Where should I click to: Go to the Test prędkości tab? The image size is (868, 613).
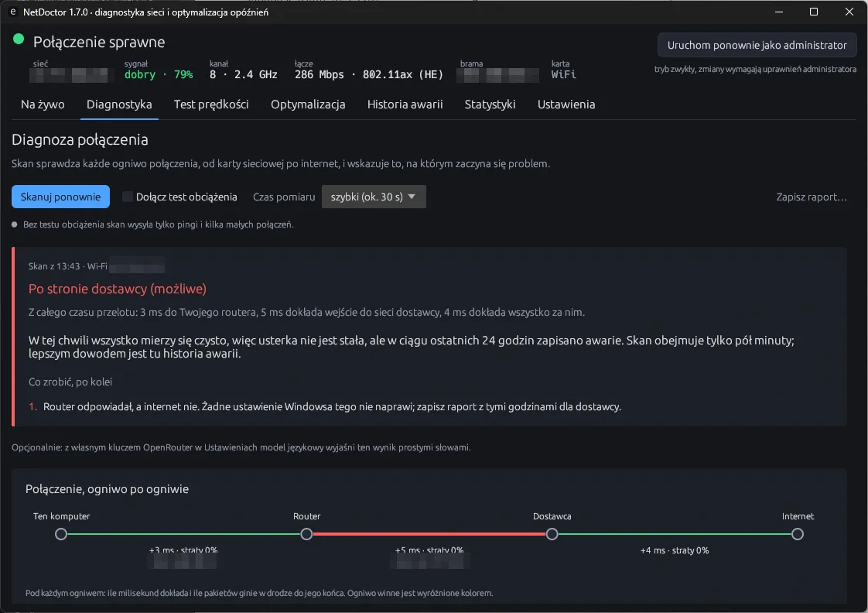211,104
